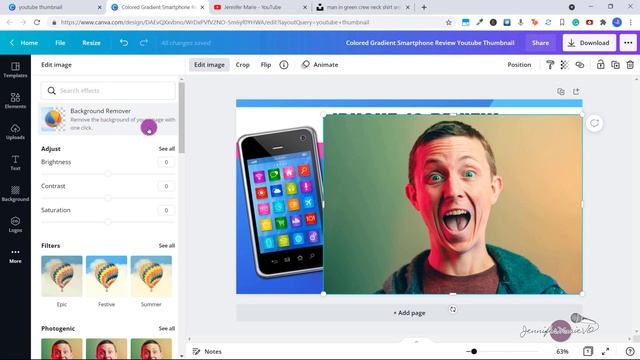Click the trash delete icon

pos(630,64)
